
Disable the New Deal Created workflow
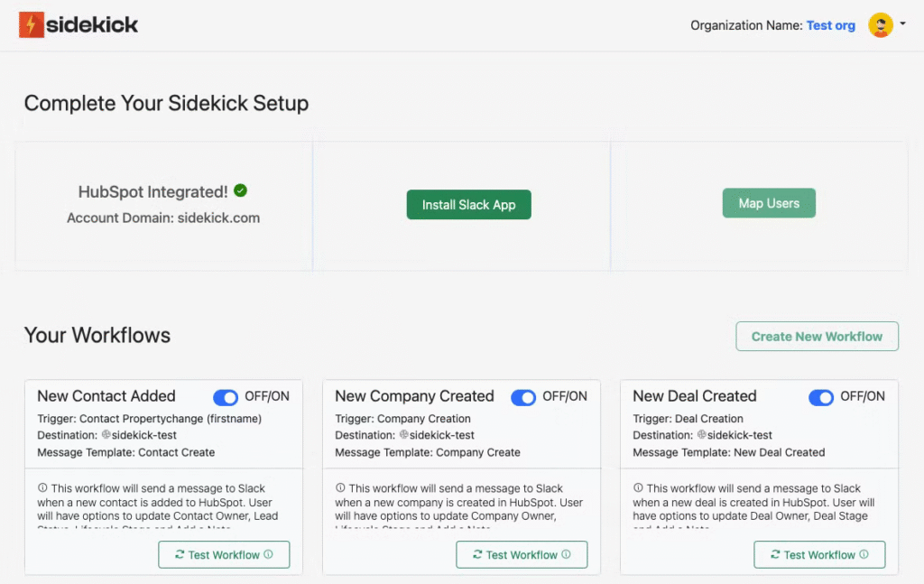[821, 397]
